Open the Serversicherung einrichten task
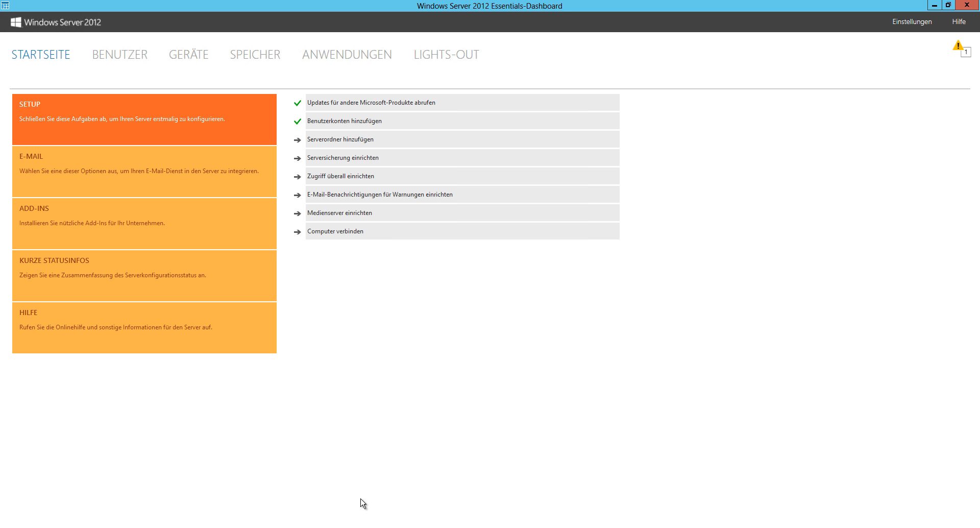This screenshot has height=528, width=980. coord(462,158)
